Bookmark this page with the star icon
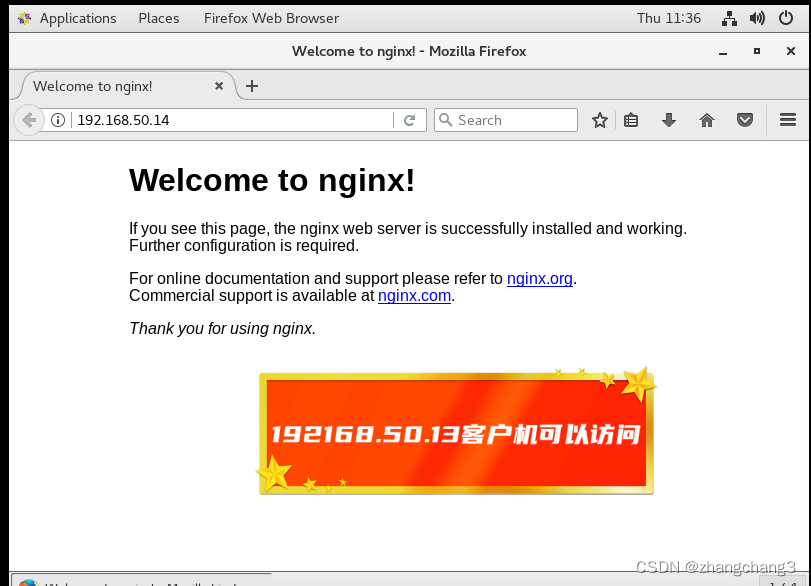The image size is (811, 586). pos(599,120)
